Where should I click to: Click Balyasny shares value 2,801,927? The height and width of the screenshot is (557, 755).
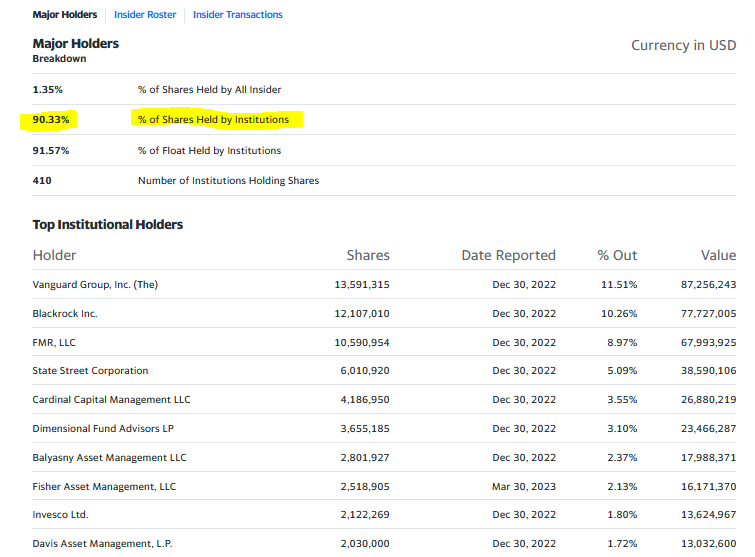pos(364,457)
